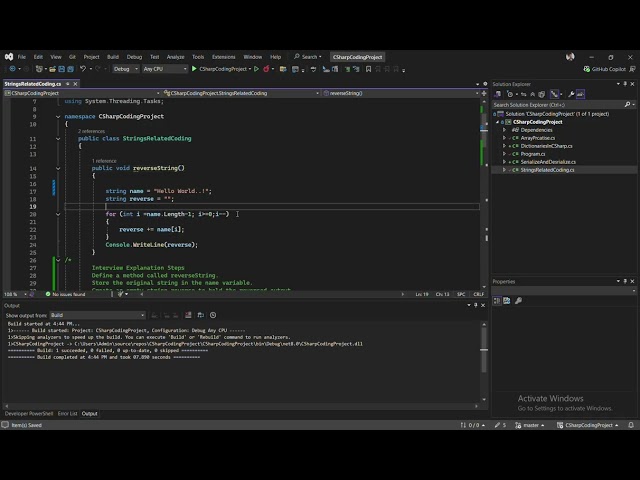
Task: Toggle Preview Selected Items in Solution Explorer
Action: 580,94
